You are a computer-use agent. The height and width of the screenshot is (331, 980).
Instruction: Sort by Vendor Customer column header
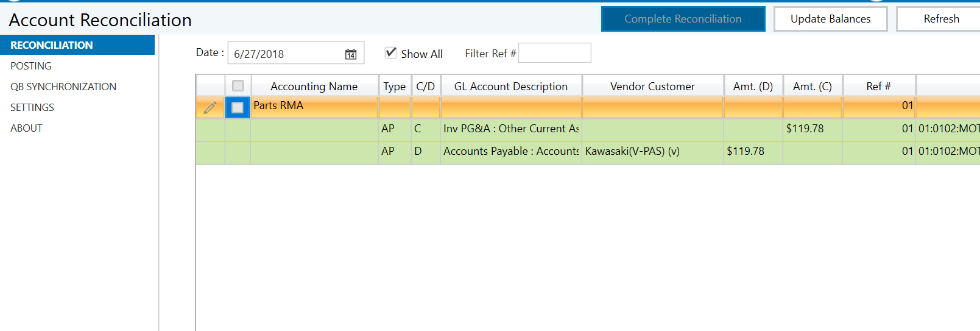pyautogui.click(x=652, y=86)
